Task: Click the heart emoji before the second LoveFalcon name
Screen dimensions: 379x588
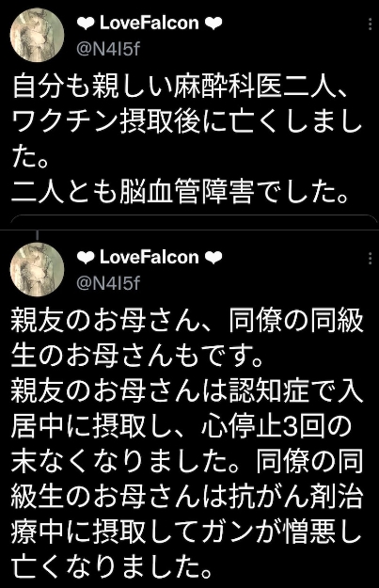Action: click(86, 258)
